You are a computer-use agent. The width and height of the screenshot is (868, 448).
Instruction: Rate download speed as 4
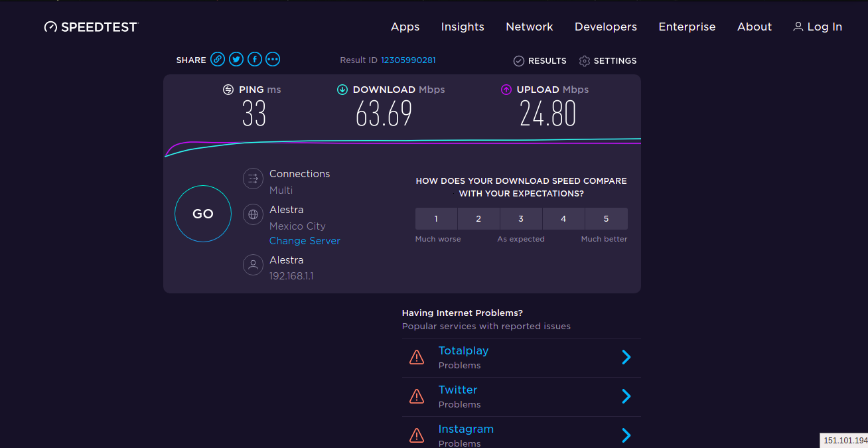[563, 218]
